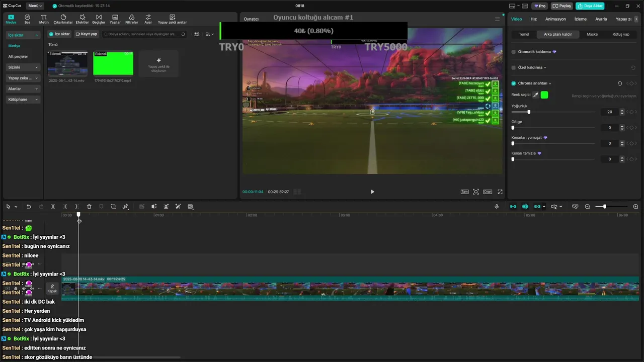The width and height of the screenshot is (644, 362).
Task: Open the player hamburger menu icon
Action: coord(498,19)
